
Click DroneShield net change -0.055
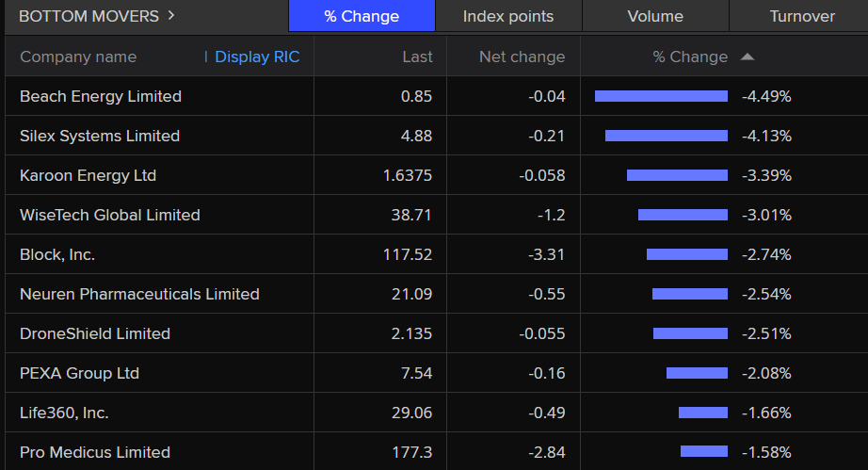(x=542, y=333)
